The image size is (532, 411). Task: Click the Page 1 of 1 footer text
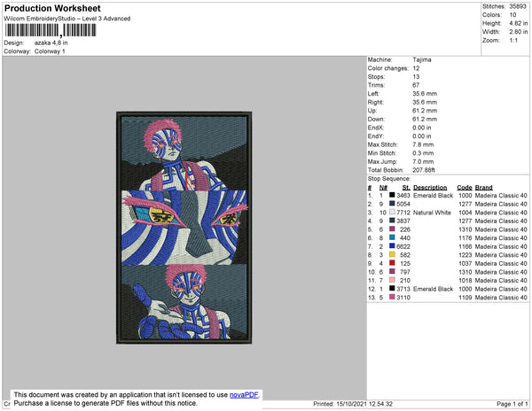click(x=512, y=404)
